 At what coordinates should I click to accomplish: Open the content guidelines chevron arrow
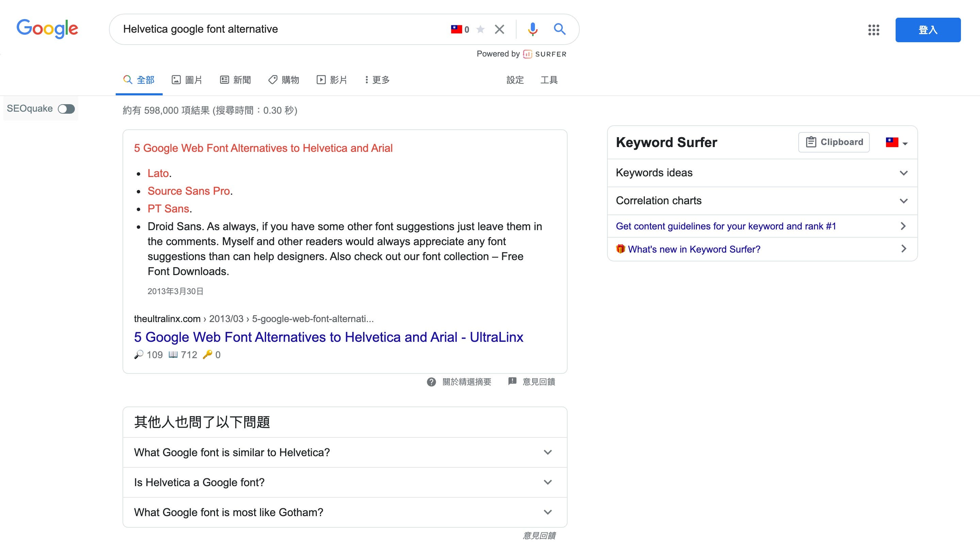903,226
